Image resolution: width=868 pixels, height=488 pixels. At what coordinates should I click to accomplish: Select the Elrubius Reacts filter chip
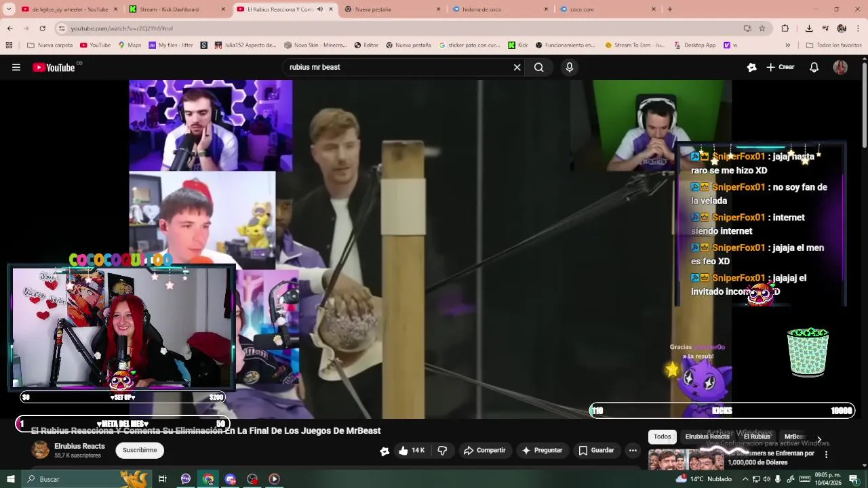[x=707, y=436]
